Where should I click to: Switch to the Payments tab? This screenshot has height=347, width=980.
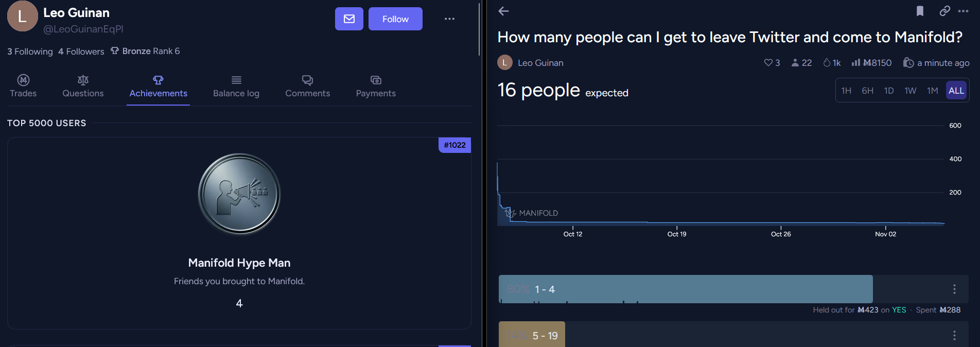(x=376, y=86)
